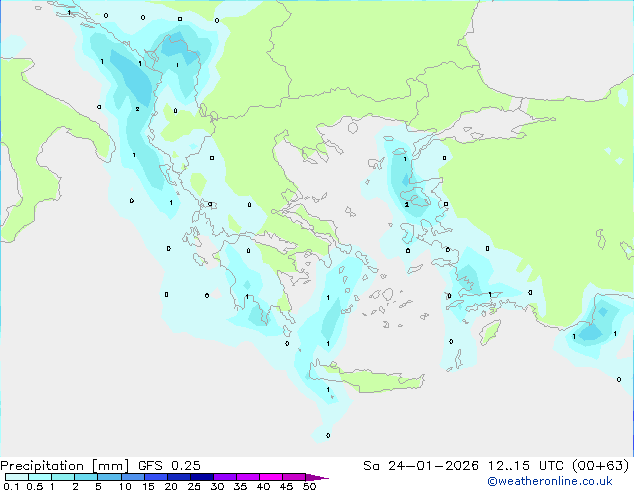Select the 2–5 mm legend color swatch
This screenshot has width=634, height=490.
coord(86,477)
